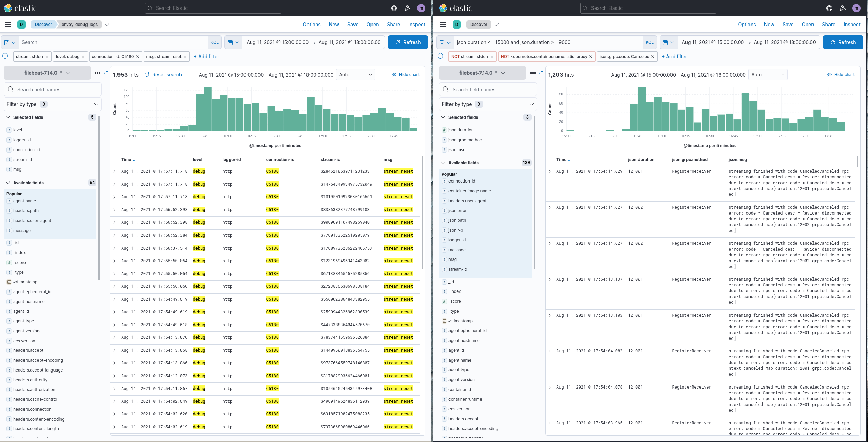Click 'Search field names' box in left sidebar
Image resolution: width=868 pixels, height=442 pixels.
53,90
